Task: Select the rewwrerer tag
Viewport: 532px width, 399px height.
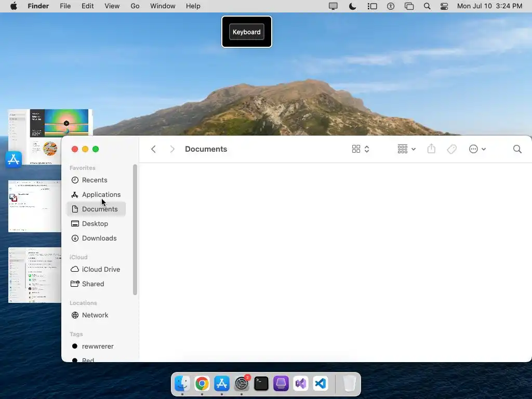Action: [x=96, y=347]
